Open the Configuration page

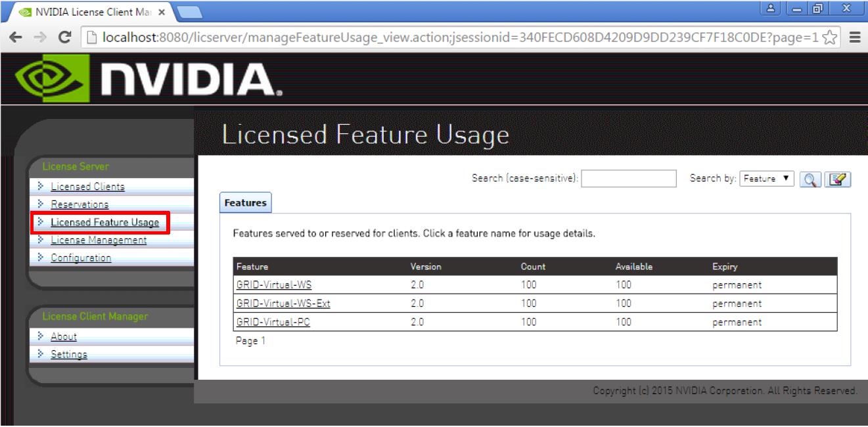(x=81, y=258)
